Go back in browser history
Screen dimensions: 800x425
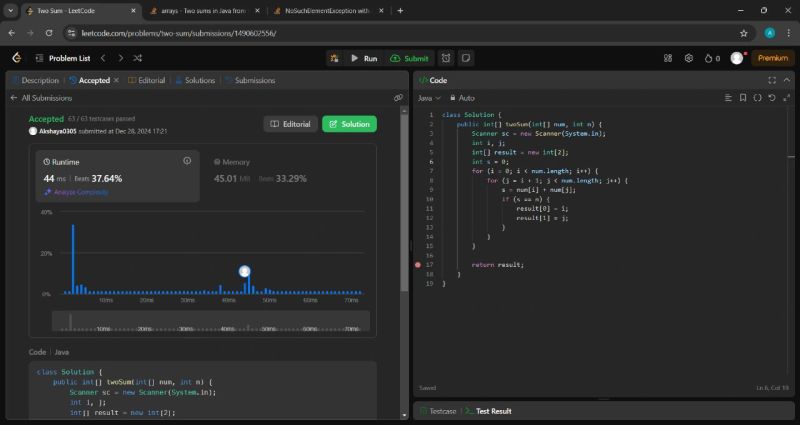click(12, 33)
